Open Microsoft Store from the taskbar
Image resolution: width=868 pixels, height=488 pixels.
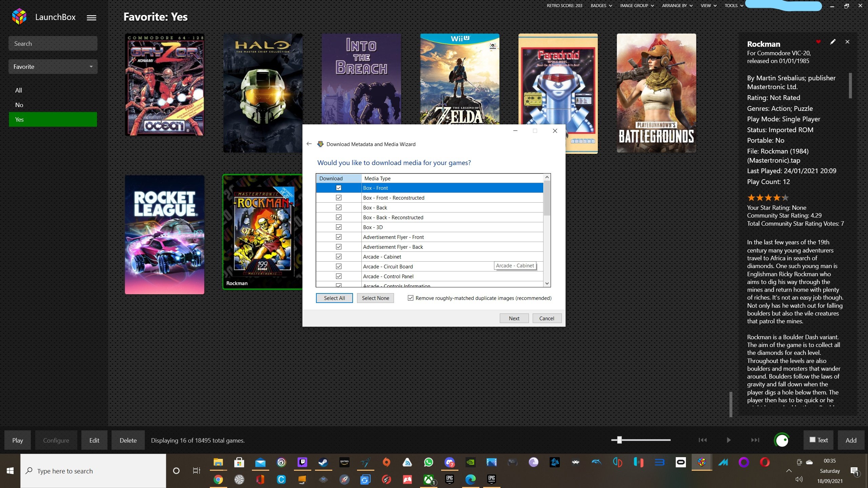(239, 462)
